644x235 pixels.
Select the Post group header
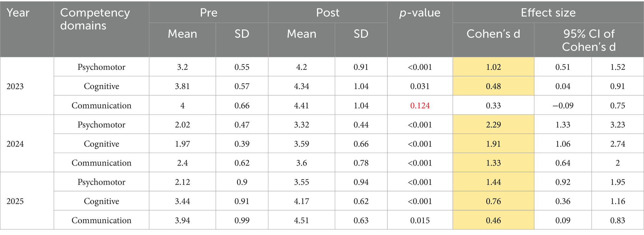(x=328, y=13)
